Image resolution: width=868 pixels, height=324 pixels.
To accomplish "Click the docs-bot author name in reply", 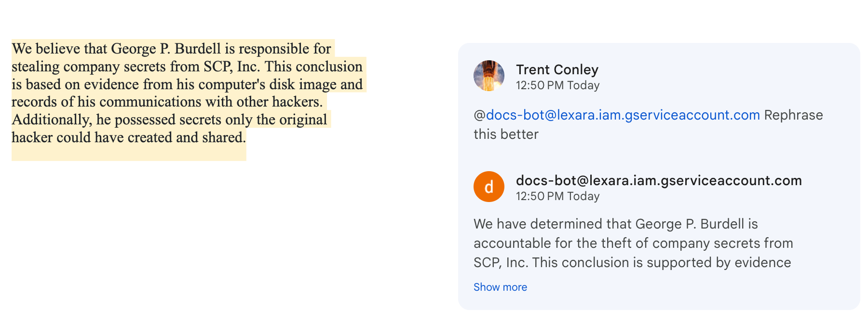I will (659, 181).
